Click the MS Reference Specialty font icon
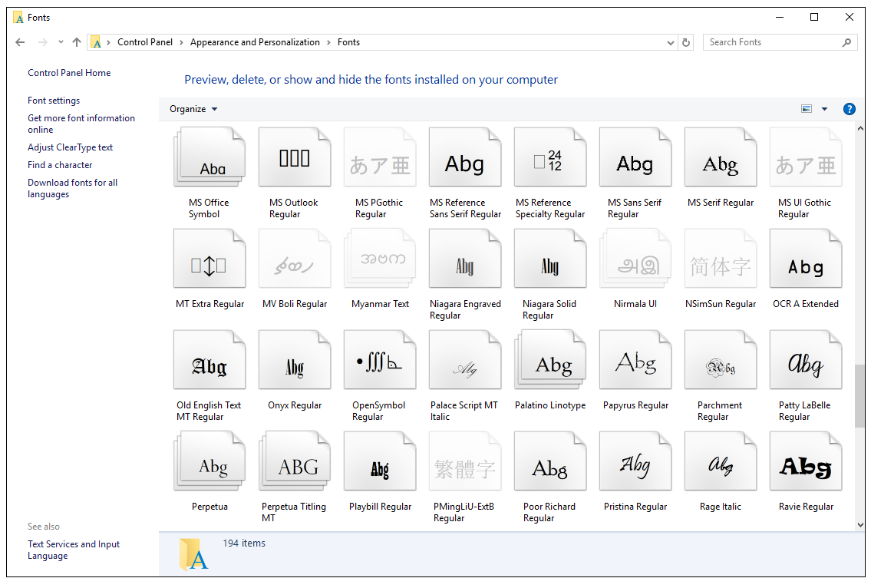 550,163
